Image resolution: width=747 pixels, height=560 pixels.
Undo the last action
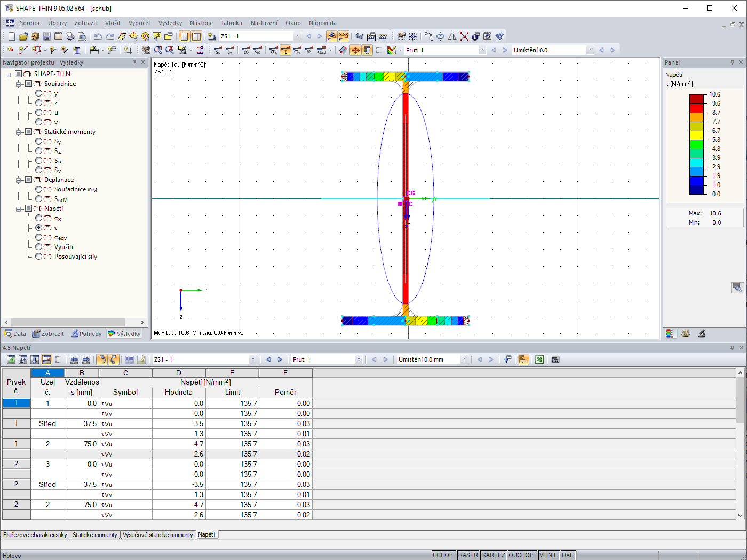click(98, 36)
